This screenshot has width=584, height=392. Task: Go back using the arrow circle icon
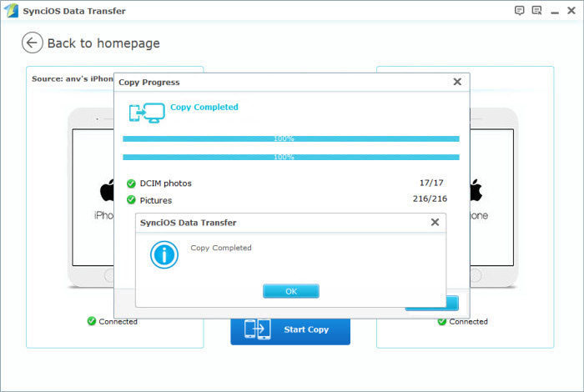pos(32,43)
